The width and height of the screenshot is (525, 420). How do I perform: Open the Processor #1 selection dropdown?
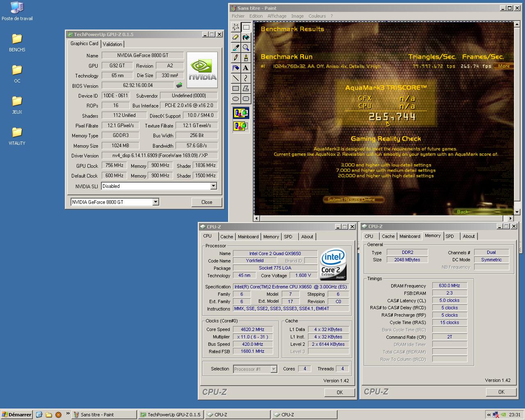274,369
